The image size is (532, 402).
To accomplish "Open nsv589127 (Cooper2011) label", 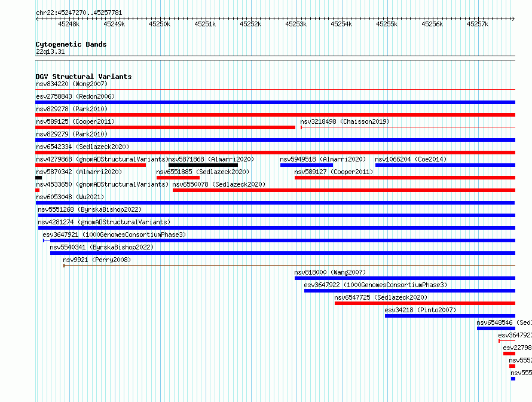I will (334, 172).
